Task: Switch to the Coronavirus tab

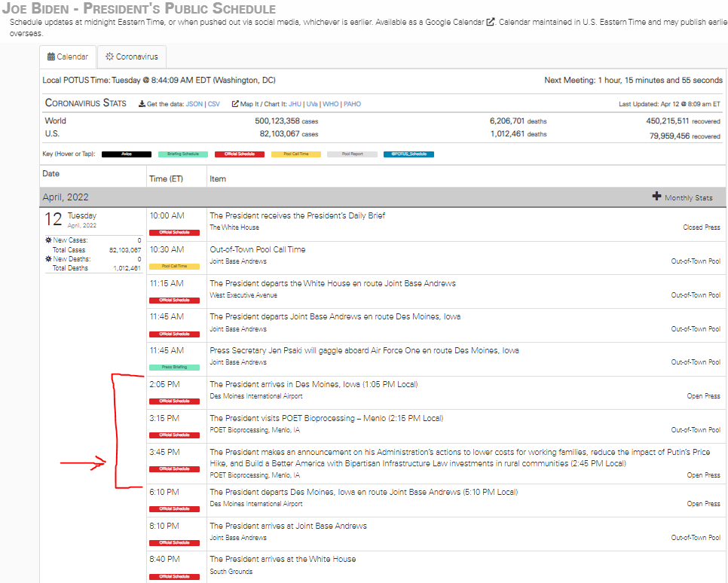Action: click(x=132, y=56)
